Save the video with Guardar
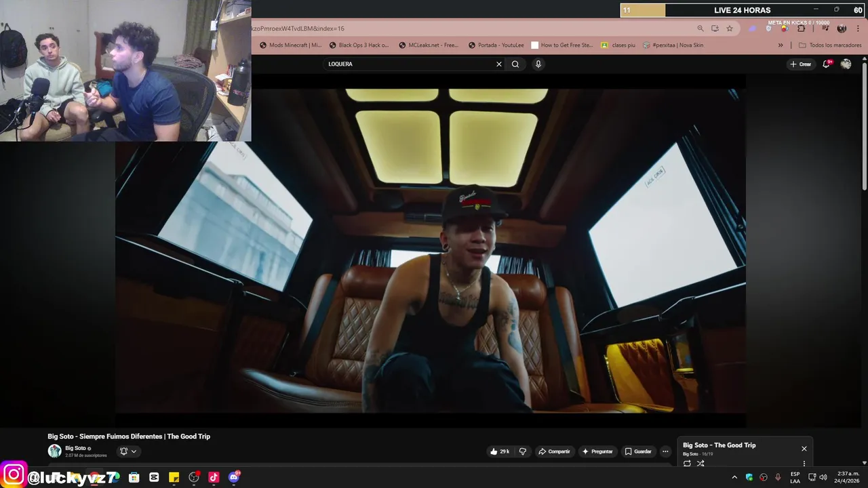The image size is (868, 488). 638,451
